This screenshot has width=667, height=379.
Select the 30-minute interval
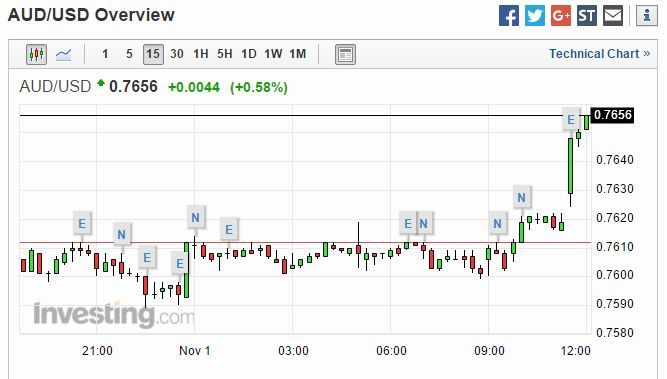pos(177,54)
